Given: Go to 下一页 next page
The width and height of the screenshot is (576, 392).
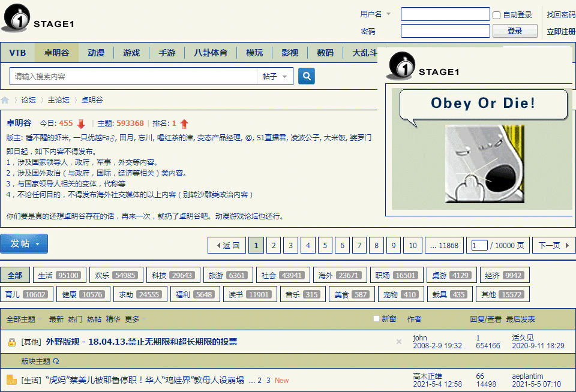Looking at the screenshot, I should [x=554, y=245].
